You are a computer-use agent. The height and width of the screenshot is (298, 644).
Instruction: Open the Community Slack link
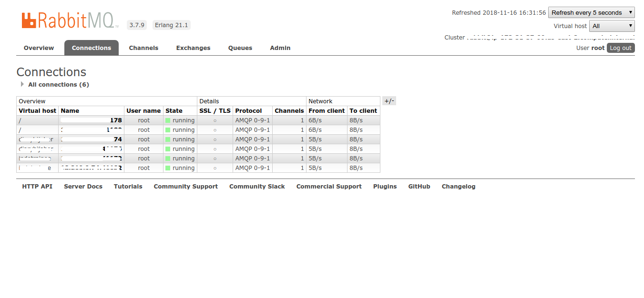pyautogui.click(x=257, y=186)
